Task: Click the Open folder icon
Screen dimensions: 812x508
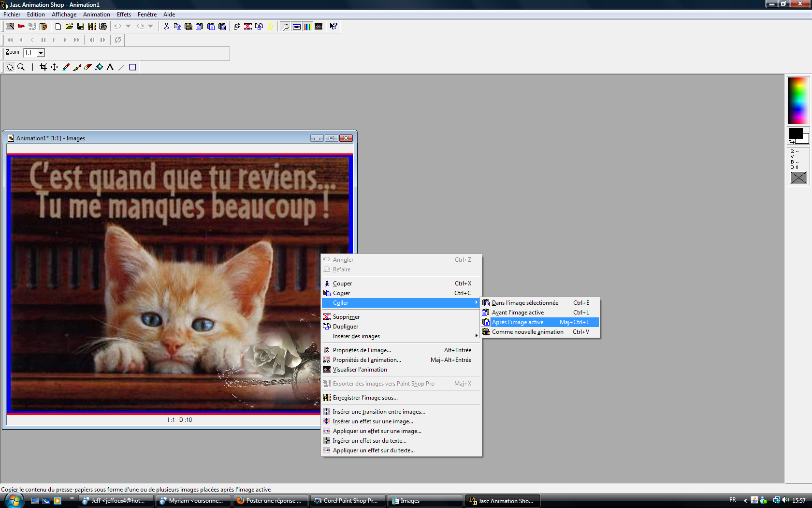Action: coord(69,26)
